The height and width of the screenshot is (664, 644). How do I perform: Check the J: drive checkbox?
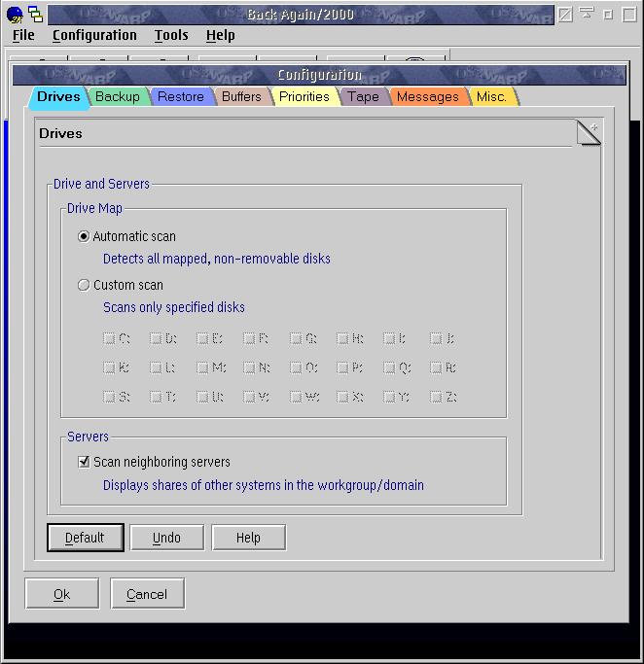436,338
